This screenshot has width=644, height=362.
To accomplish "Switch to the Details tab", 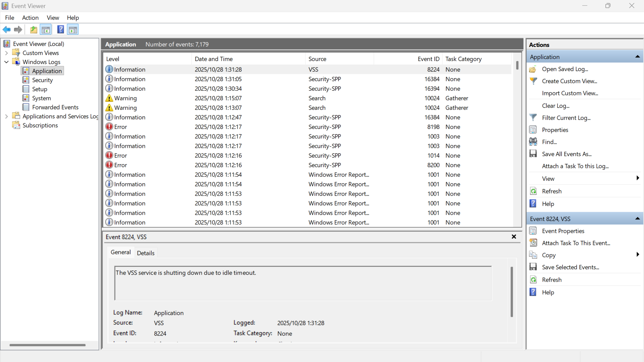I will coord(146,253).
